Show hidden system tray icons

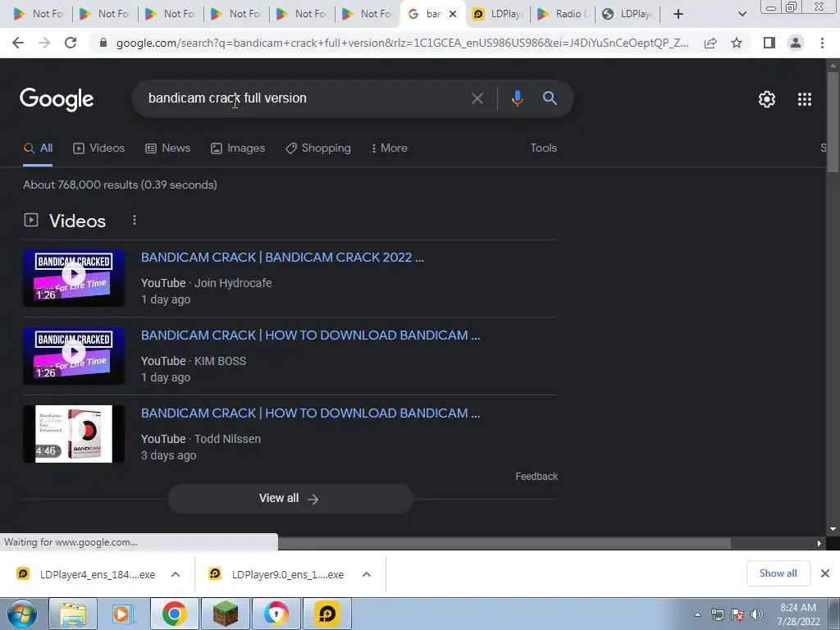click(x=697, y=615)
